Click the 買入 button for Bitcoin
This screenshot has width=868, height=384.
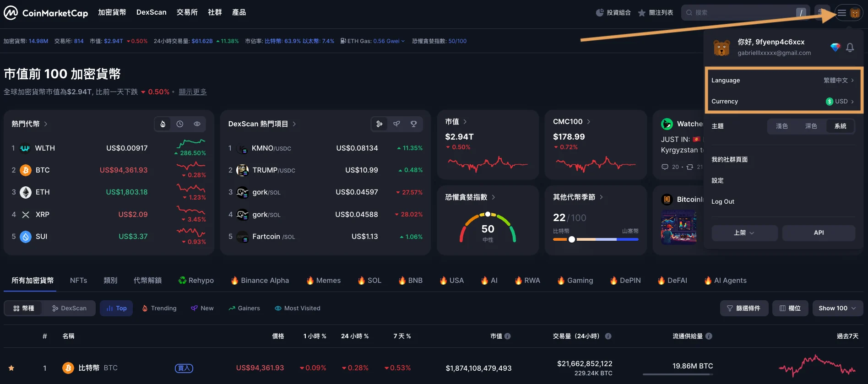point(184,368)
